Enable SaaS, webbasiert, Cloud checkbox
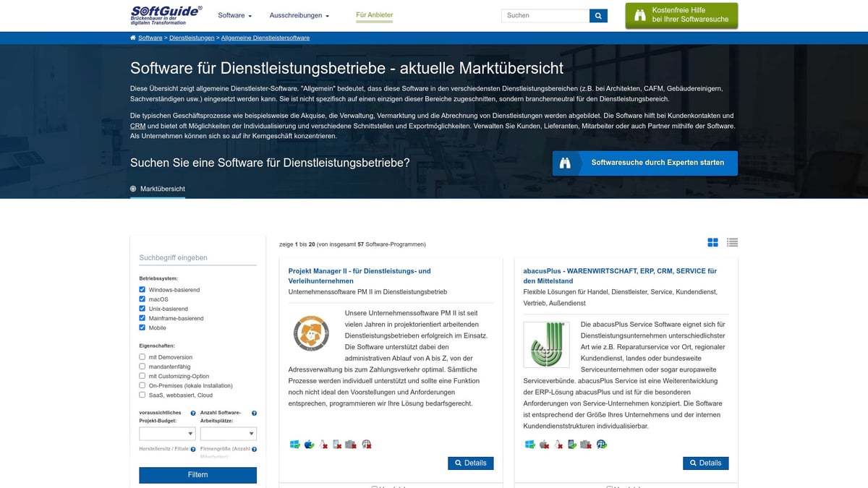 point(142,395)
